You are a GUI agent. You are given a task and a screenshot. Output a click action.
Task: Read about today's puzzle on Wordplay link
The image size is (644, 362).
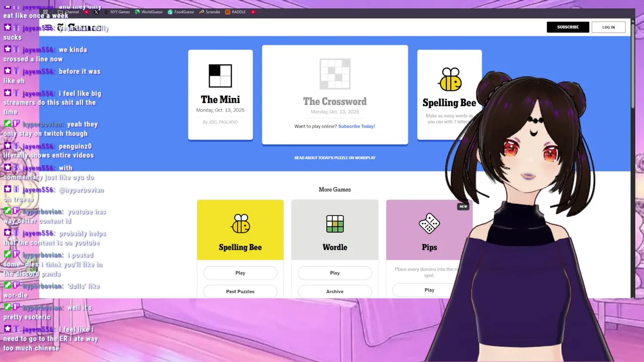(335, 158)
